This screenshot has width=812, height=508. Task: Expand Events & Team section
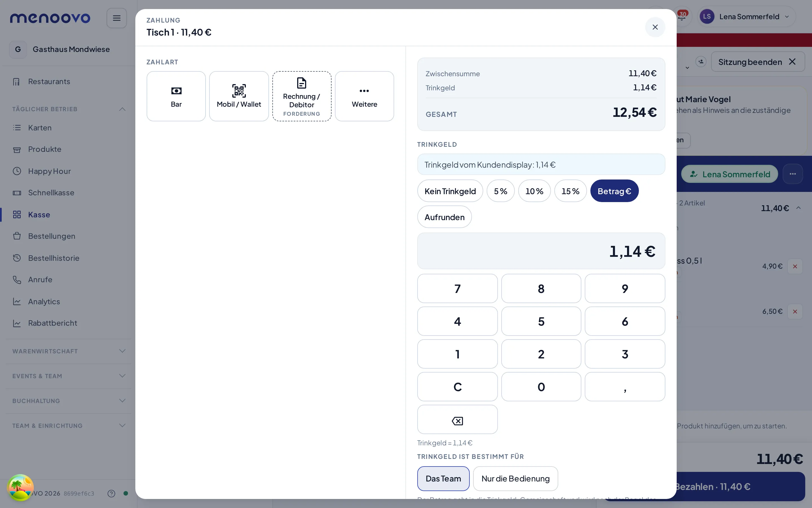tap(69, 376)
